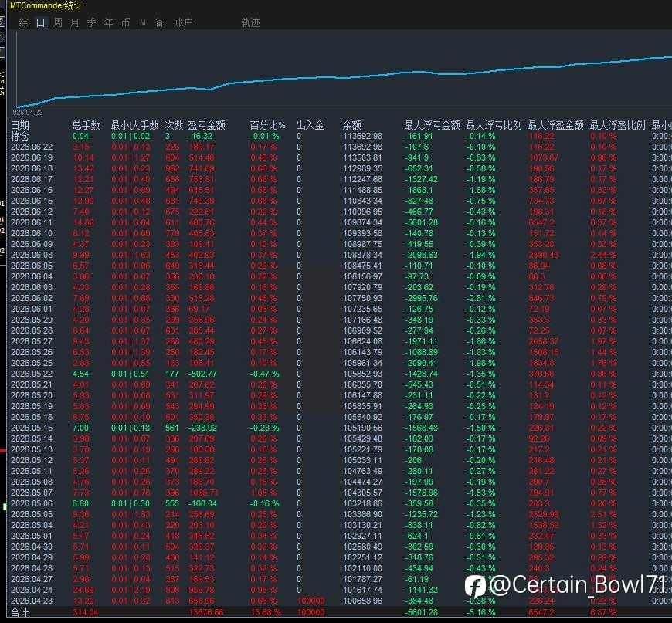Click the 026.04.23 chart date label
Viewport: 672px width, 623px height.
[28, 113]
